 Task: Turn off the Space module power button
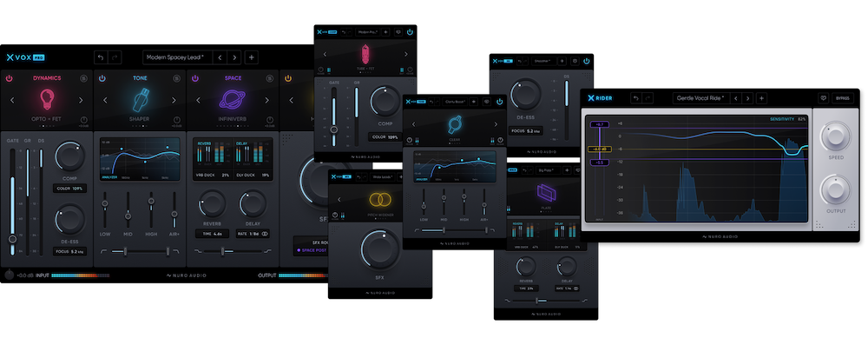(194, 78)
